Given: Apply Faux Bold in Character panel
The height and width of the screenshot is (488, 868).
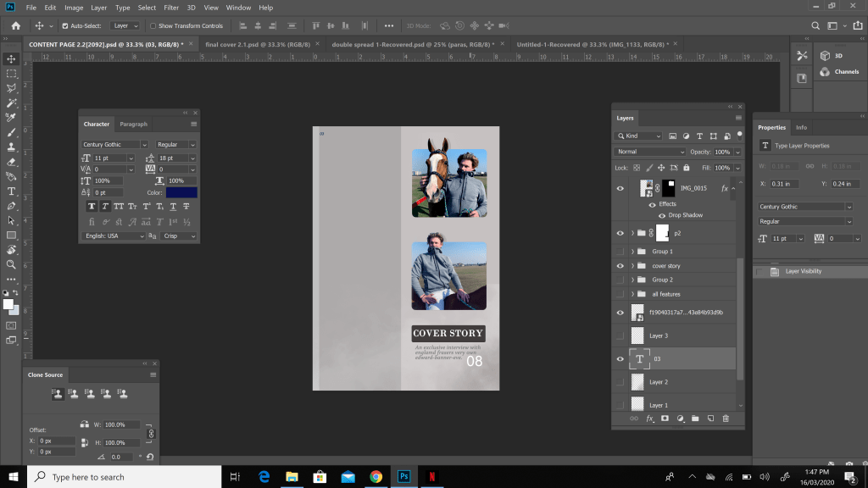Looking at the screenshot, I should (x=91, y=206).
